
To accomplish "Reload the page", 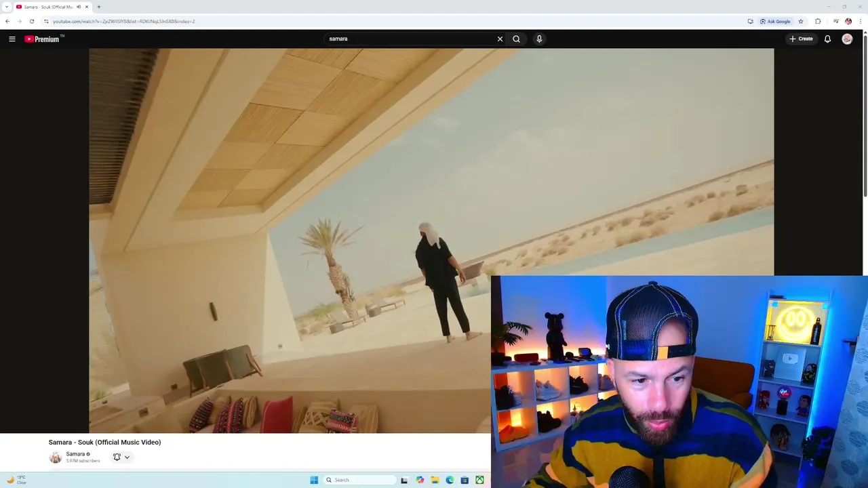I will (31, 21).
